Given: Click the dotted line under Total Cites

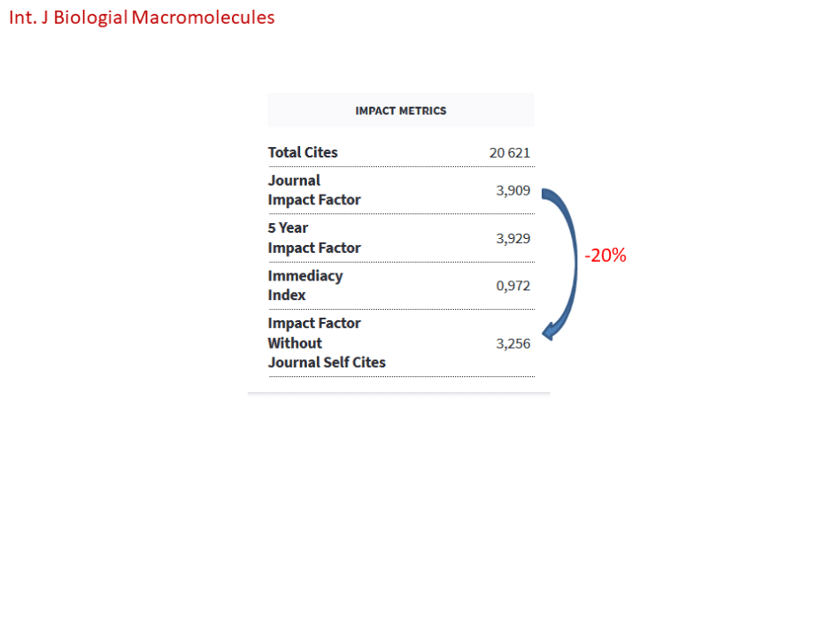Looking at the screenshot, I should point(401,166).
